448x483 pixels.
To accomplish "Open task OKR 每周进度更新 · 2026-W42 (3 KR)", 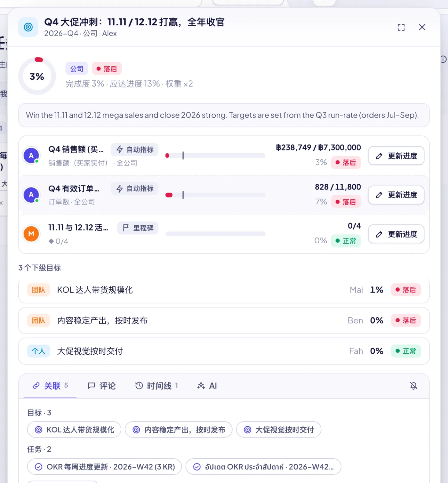I will 105,467.
